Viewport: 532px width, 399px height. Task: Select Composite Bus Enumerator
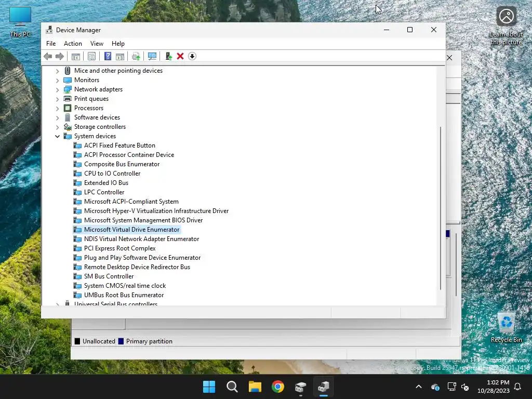[122, 164]
